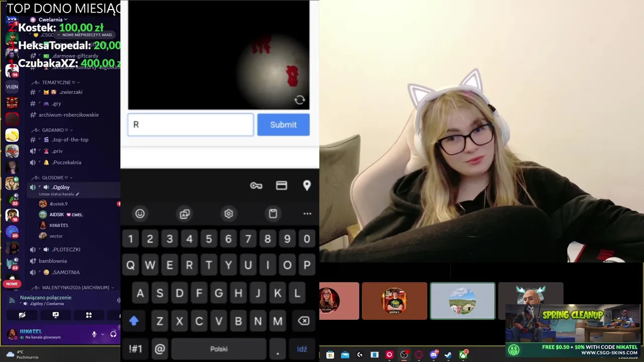644x362 pixels.
Task: Tap the Idź go key
Action: click(302, 349)
